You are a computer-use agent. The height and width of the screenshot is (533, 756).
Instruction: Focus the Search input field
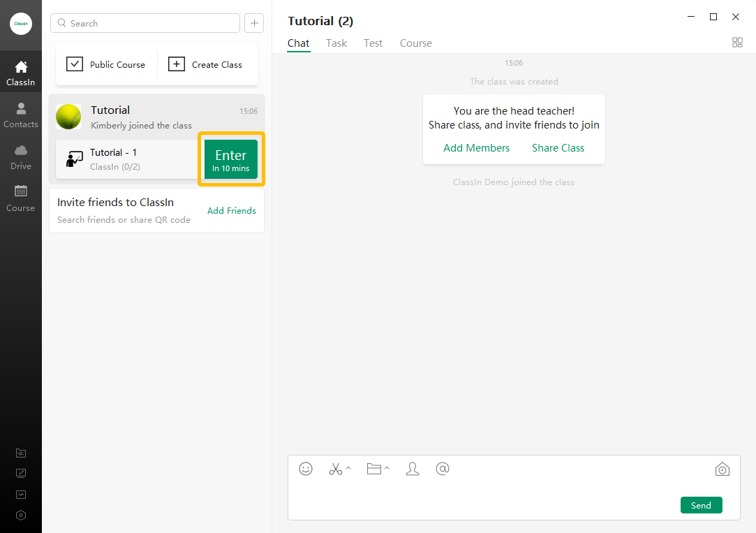click(145, 23)
